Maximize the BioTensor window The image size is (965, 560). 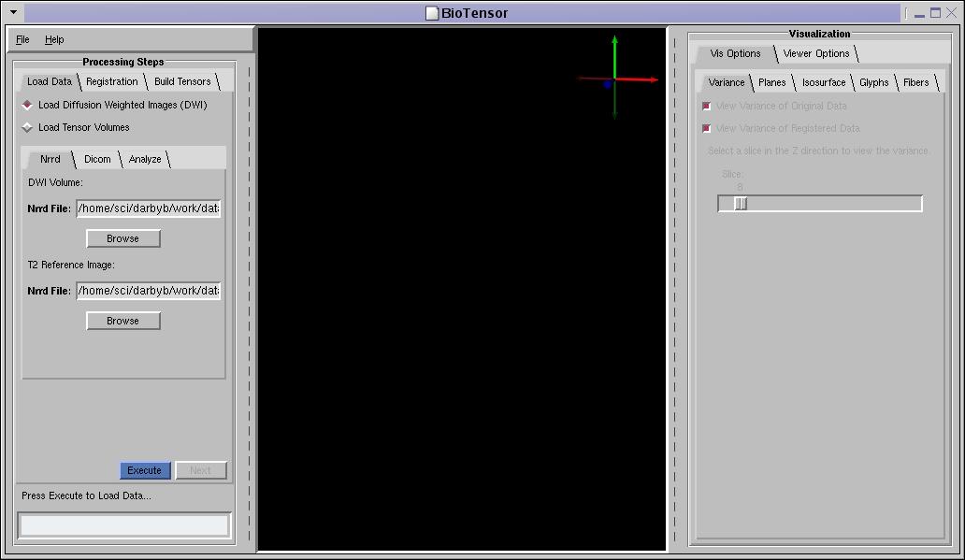click(935, 12)
